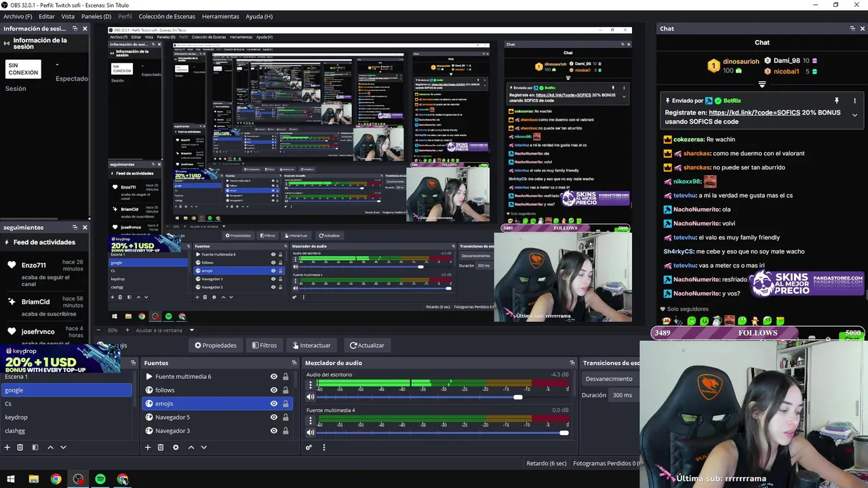Collapse chat leaderboard arrow
Screen dimensions: 868x488
click(x=762, y=85)
